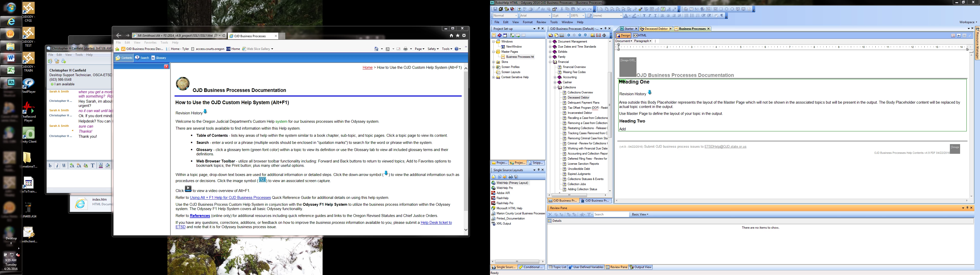The height and width of the screenshot is (275, 980).
Task: Click the Move Down blue arrow in TOC toolbar
Action: tap(585, 35)
